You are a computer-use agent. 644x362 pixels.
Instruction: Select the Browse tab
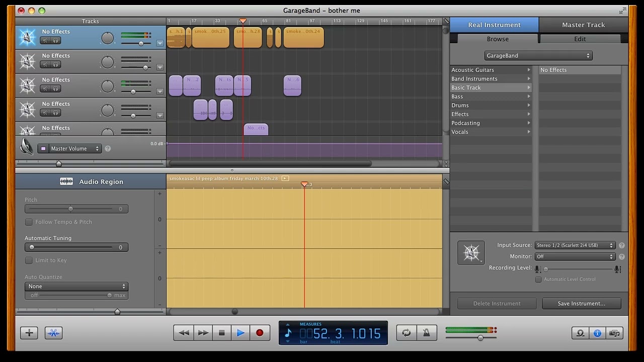pos(498,39)
